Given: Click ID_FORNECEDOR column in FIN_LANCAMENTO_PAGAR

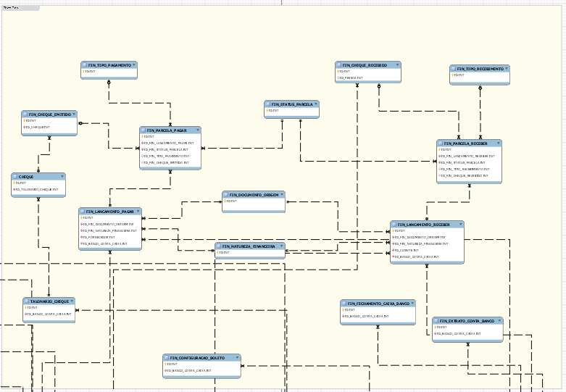Looking at the screenshot, I should coord(110,237).
